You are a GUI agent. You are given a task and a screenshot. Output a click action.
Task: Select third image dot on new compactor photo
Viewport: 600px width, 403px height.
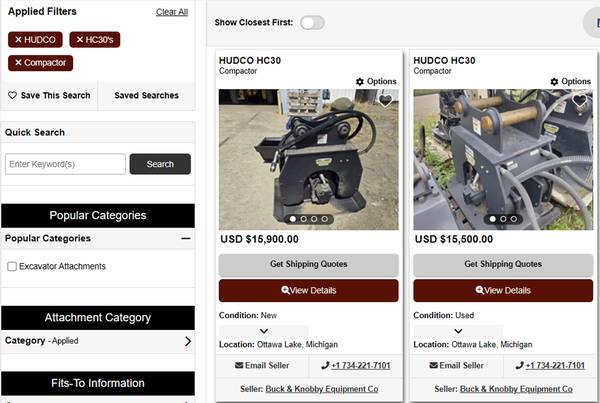(314, 219)
